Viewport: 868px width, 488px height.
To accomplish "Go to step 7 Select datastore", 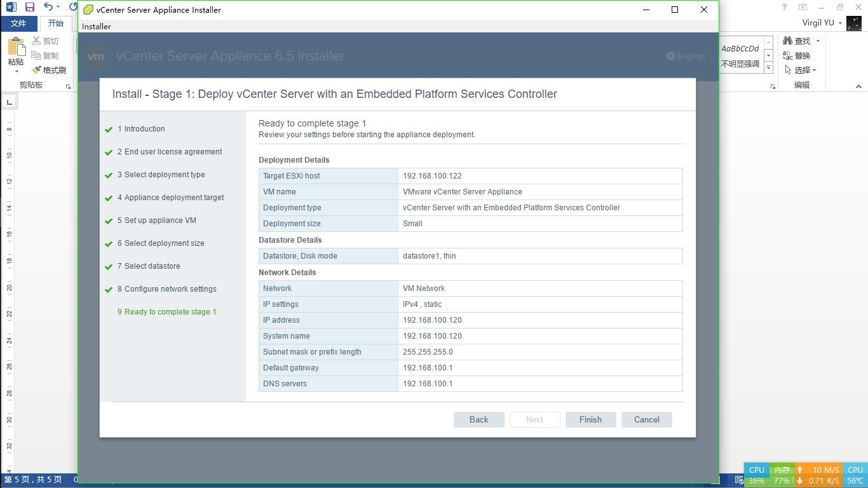I will pos(149,266).
